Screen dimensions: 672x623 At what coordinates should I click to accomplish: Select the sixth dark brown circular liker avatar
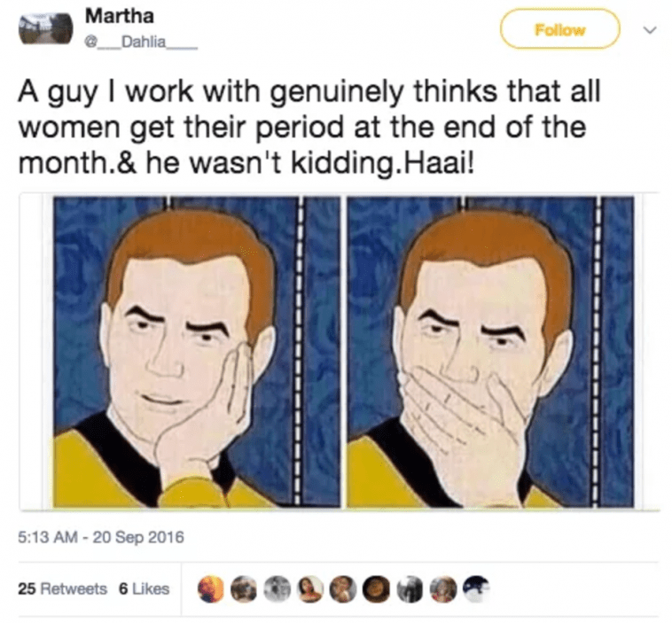(376, 588)
